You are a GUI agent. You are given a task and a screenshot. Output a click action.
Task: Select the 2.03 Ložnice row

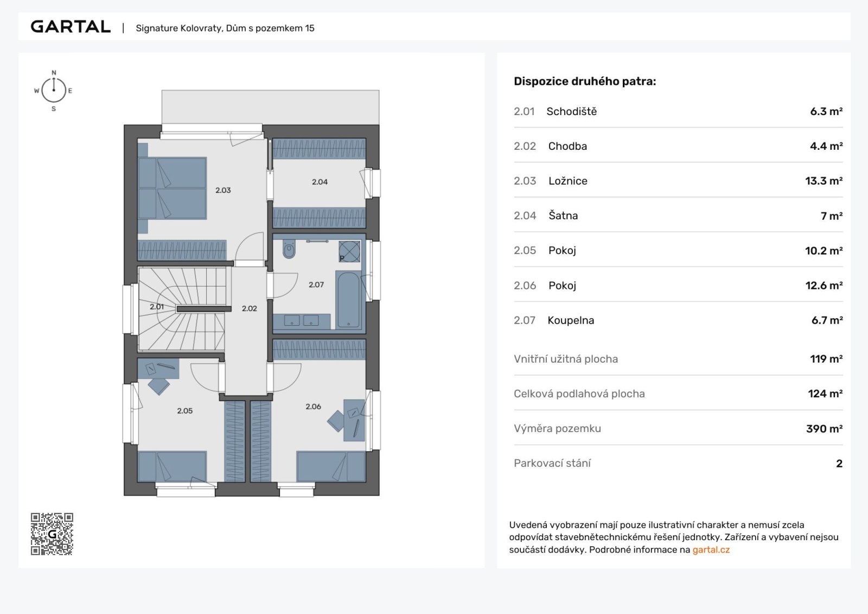(x=678, y=181)
